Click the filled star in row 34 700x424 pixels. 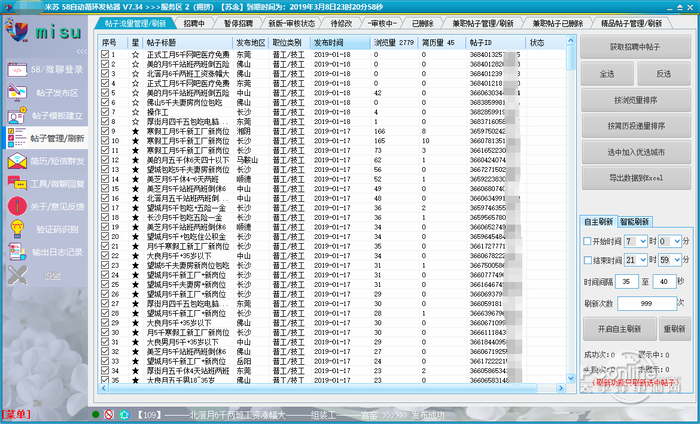[135, 371]
